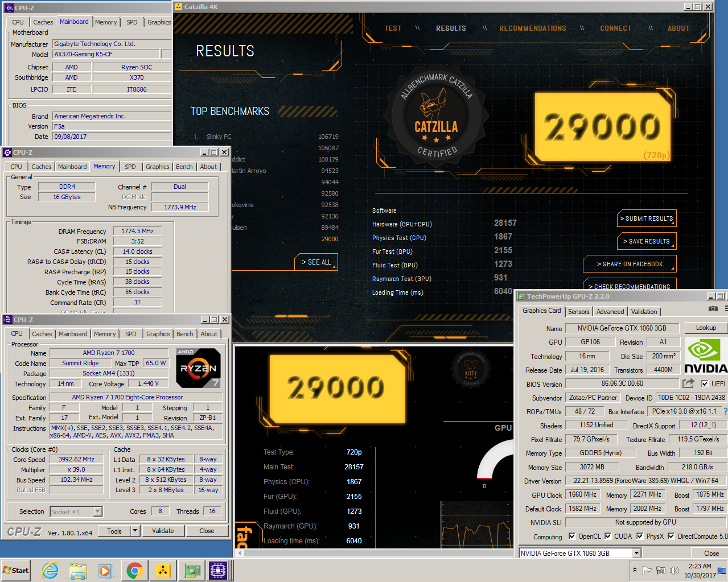The image size is (728, 582).
Task: Open RECOMMENDATIONS in Catzilla navigation
Action: (533, 28)
